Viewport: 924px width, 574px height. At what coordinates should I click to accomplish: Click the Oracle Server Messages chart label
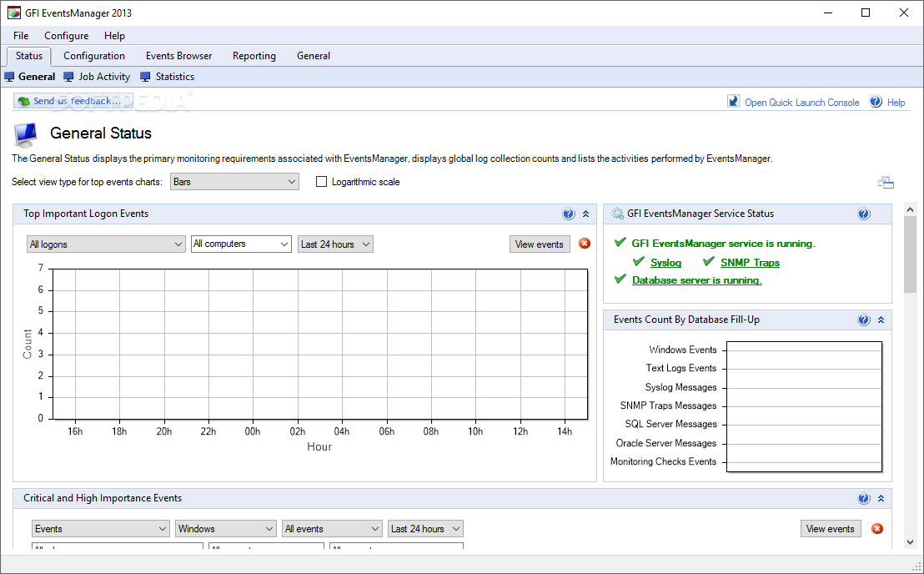click(665, 442)
